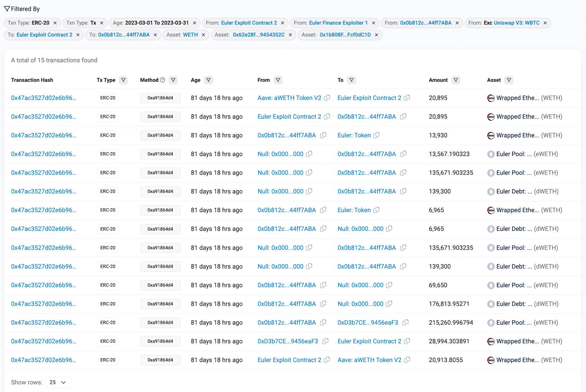This screenshot has height=392, width=586.
Task: Remove From 0x0b812c...44ff7ABA filter
Action: point(457,23)
